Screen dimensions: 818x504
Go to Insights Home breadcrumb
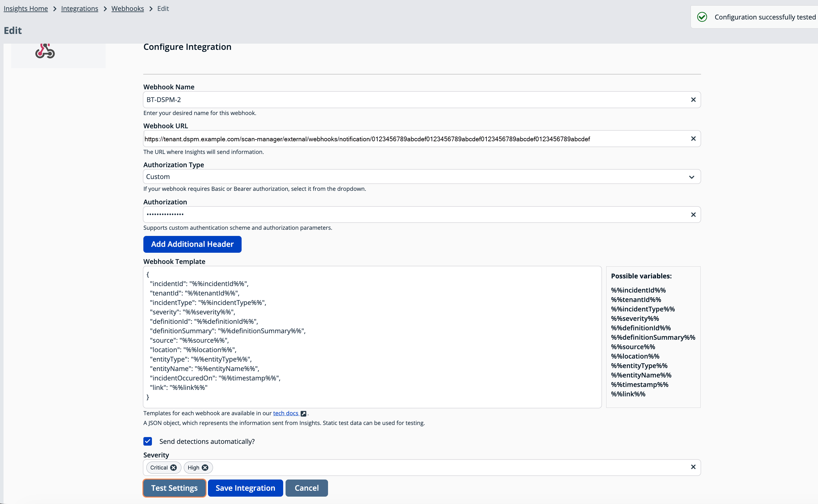point(26,8)
